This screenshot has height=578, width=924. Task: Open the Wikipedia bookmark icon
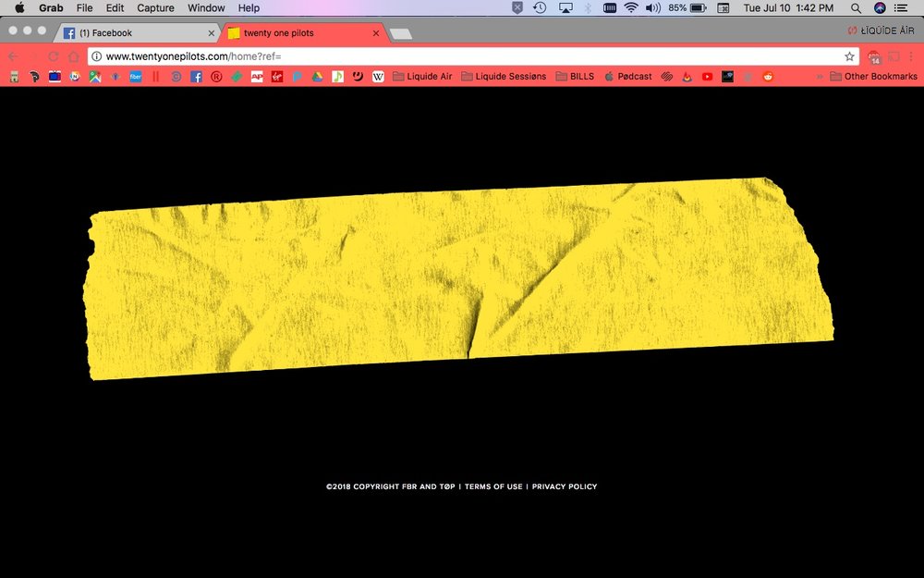pos(378,76)
